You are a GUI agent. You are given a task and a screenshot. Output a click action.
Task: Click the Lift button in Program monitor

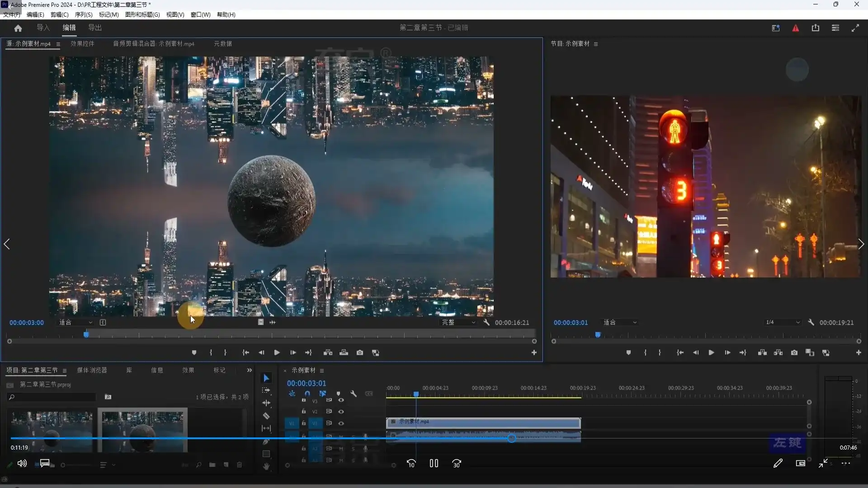coord(762,352)
